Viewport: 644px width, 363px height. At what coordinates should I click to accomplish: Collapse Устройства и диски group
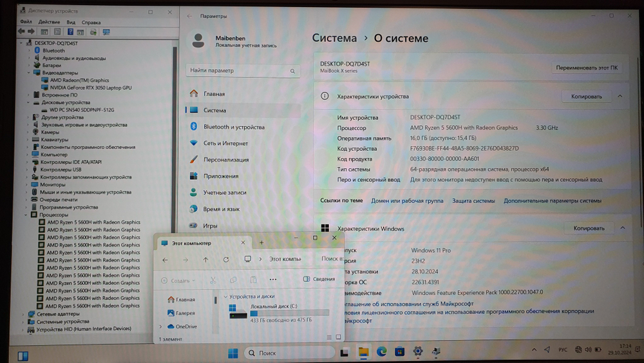[x=225, y=297]
